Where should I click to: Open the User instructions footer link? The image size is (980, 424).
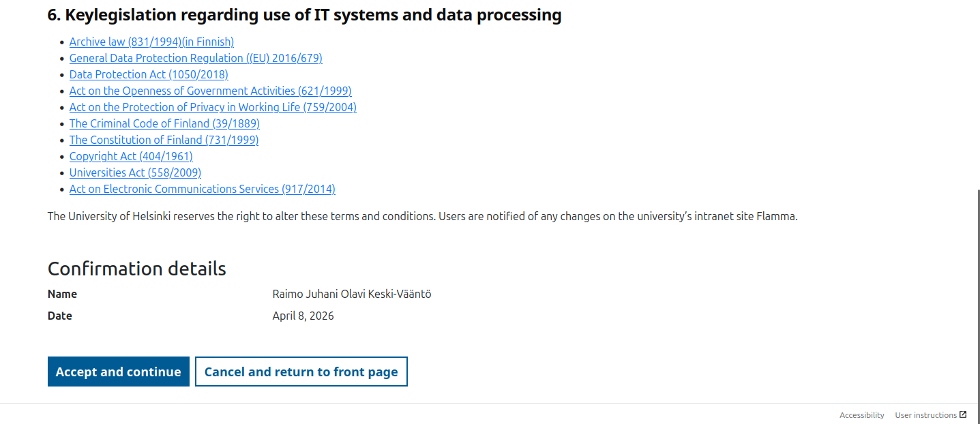[925, 415]
